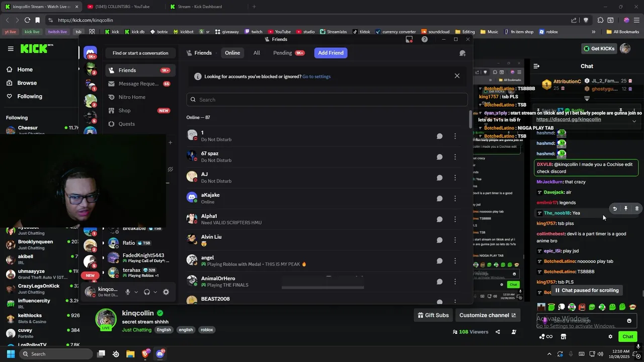This screenshot has height=362, width=644.
Task: Click Discord friends search field
Action: [x=327, y=100]
